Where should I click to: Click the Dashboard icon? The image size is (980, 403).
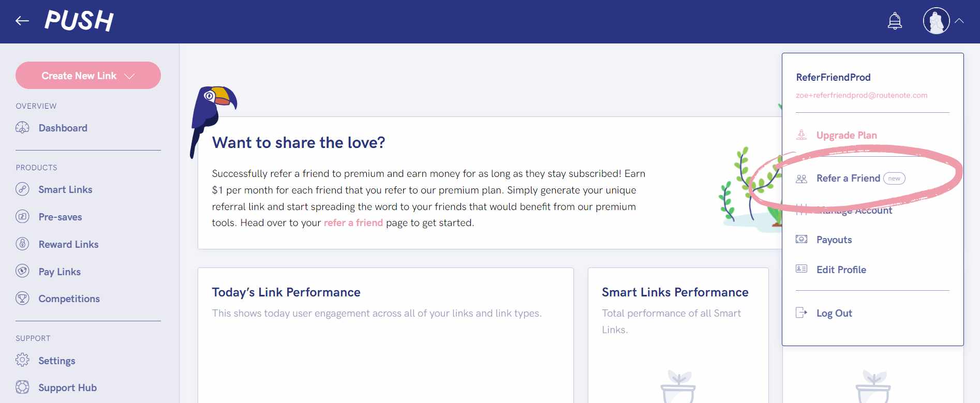click(x=23, y=128)
